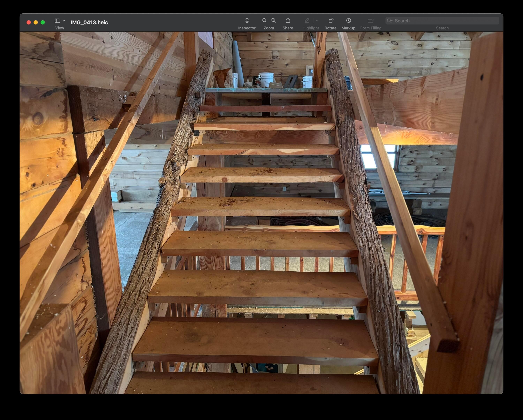
Task: Open the Highlight color dropdown arrow
Action: (317, 21)
